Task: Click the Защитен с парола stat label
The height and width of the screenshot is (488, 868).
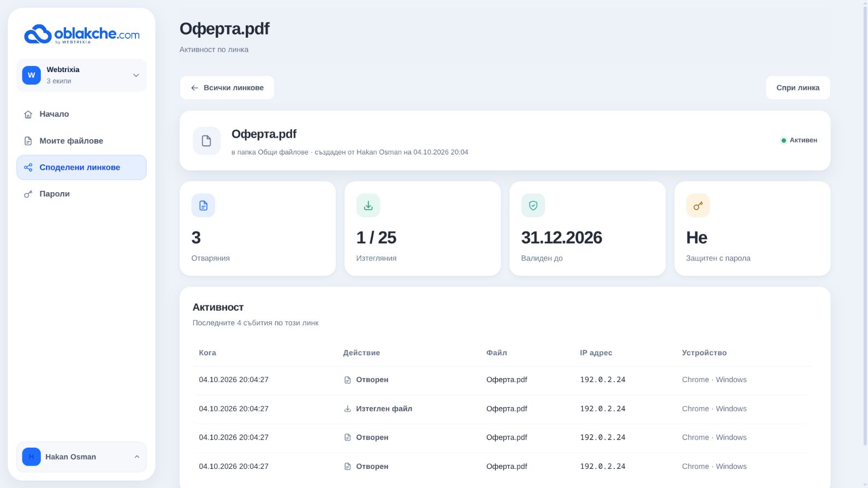Action: point(718,258)
